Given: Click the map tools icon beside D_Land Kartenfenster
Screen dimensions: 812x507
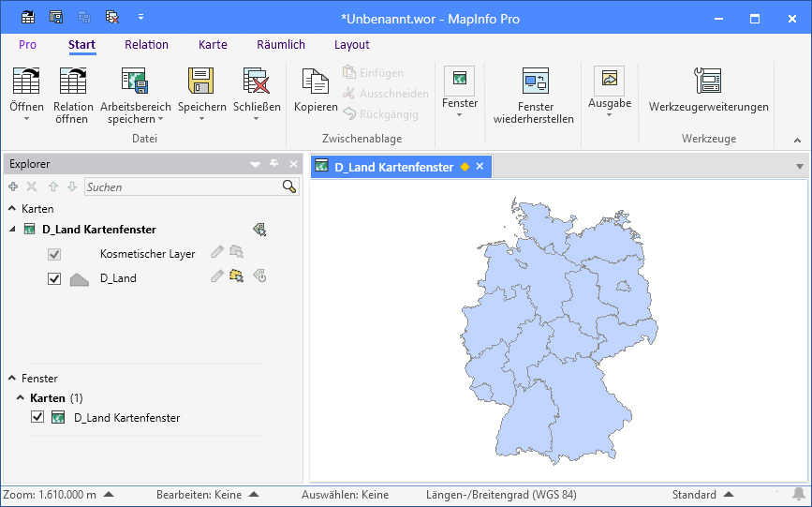Looking at the screenshot, I should 259,230.
